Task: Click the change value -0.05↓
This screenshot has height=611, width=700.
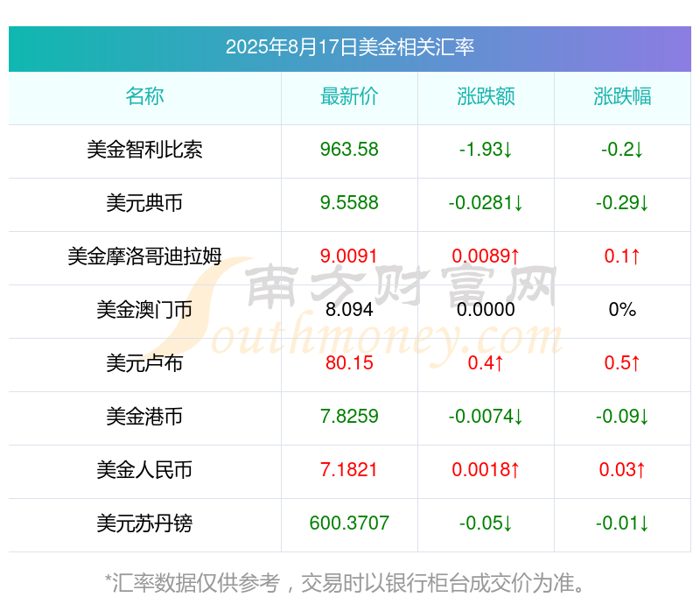Action: [486, 523]
